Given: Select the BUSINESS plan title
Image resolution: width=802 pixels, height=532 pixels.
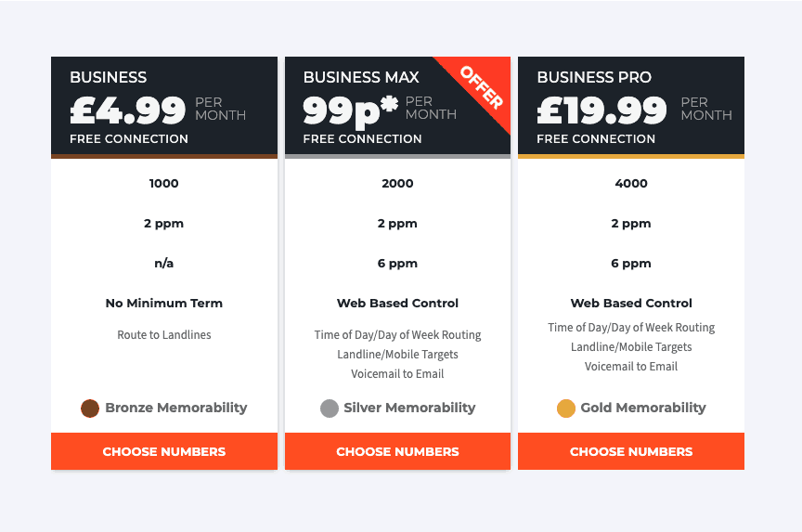Looking at the screenshot, I should pyautogui.click(x=109, y=77).
